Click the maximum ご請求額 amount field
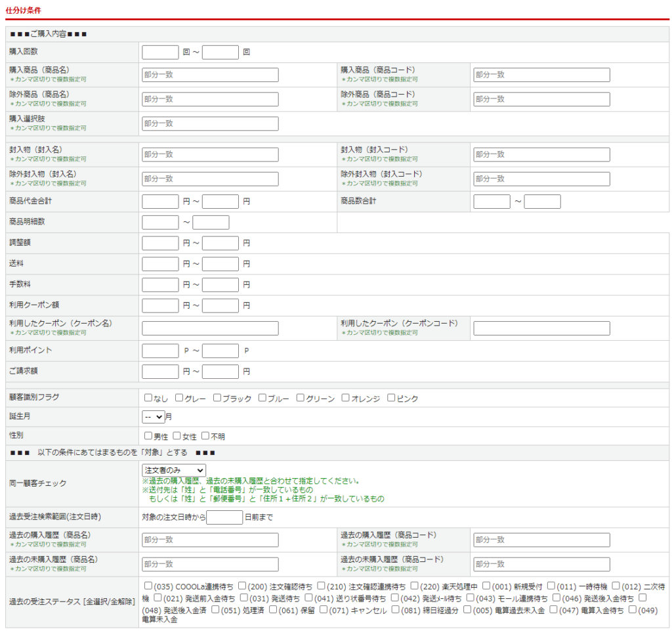 point(220,372)
